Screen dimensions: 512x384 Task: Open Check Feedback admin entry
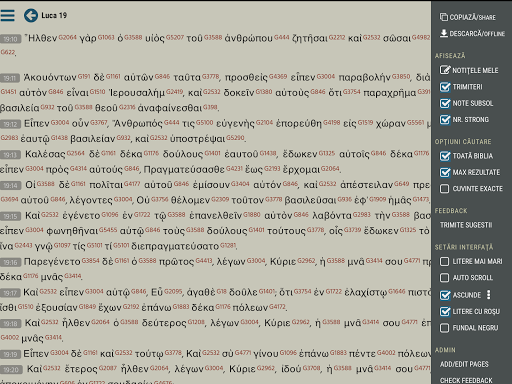point(466,380)
